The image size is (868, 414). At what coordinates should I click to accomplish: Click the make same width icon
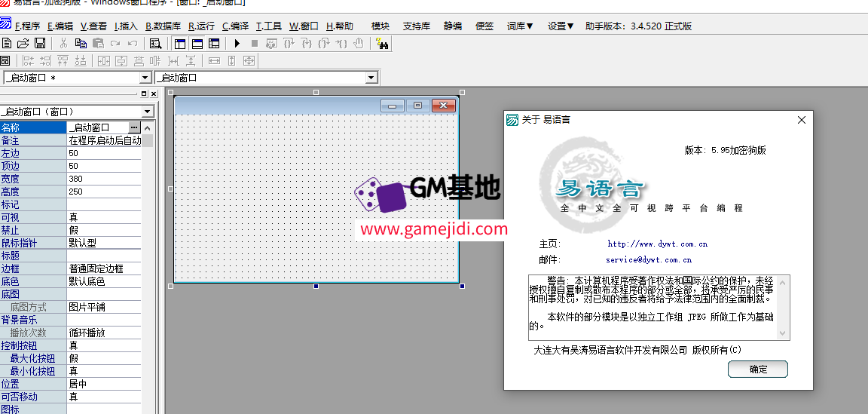pos(214,60)
